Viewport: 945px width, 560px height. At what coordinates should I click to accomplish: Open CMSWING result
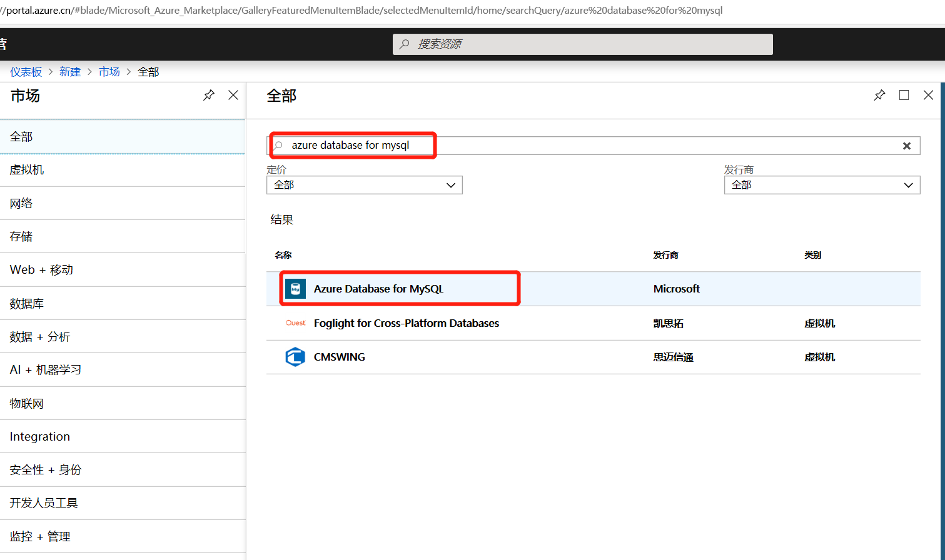tap(594, 357)
